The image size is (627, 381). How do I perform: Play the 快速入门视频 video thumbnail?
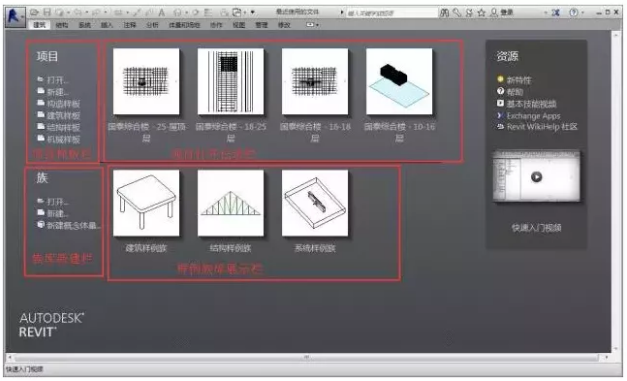[x=536, y=176]
